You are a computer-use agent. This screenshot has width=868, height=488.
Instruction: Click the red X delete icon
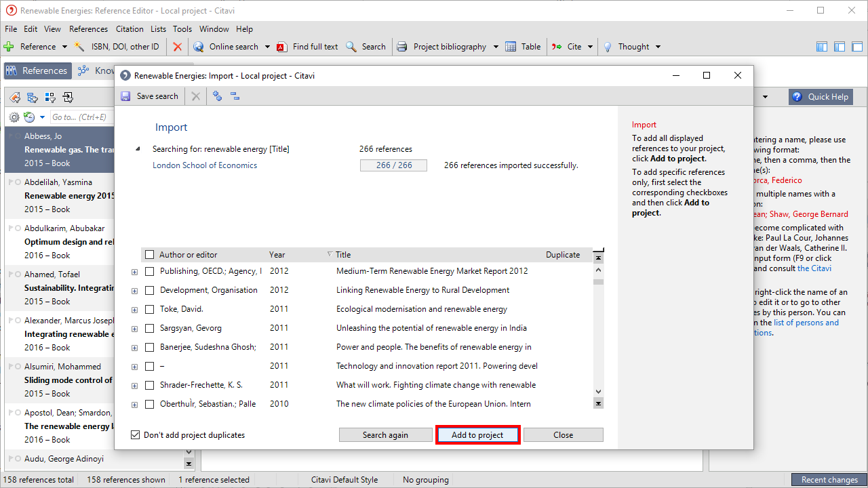(x=178, y=47)
